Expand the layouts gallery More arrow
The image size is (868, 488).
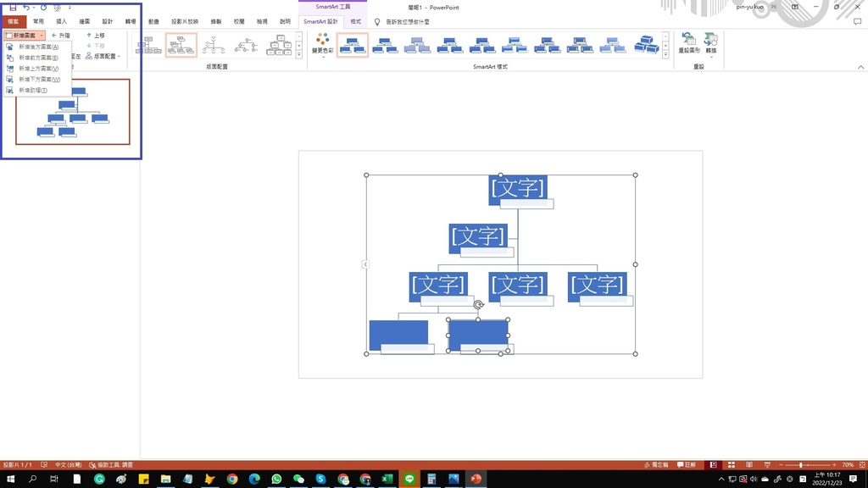pyautogui.click(x=299, y=55)
